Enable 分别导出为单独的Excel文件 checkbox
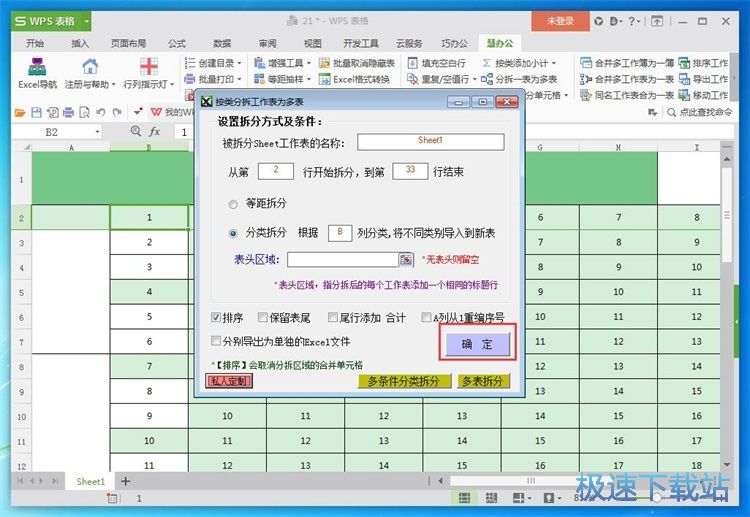Viewport: 750px width, 517px height. click(216, 341)
